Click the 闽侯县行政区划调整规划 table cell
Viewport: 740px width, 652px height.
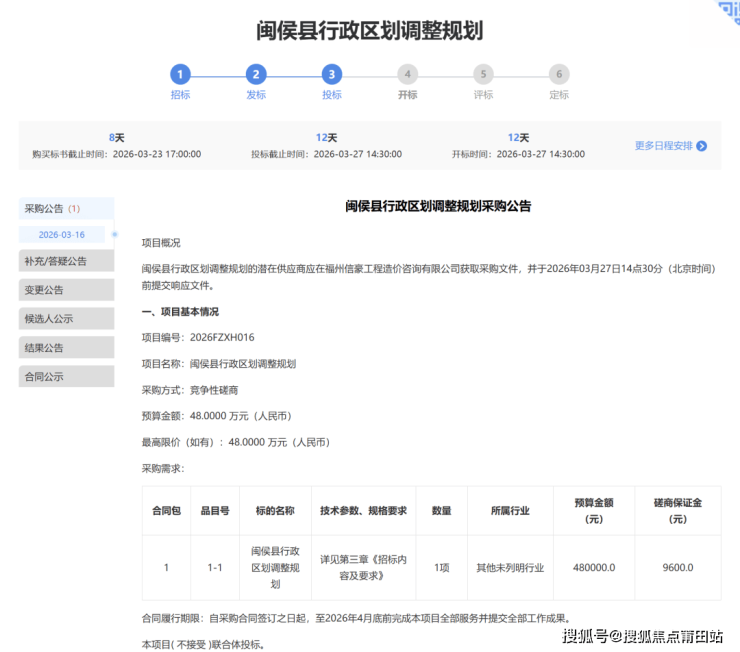point(275,567)
